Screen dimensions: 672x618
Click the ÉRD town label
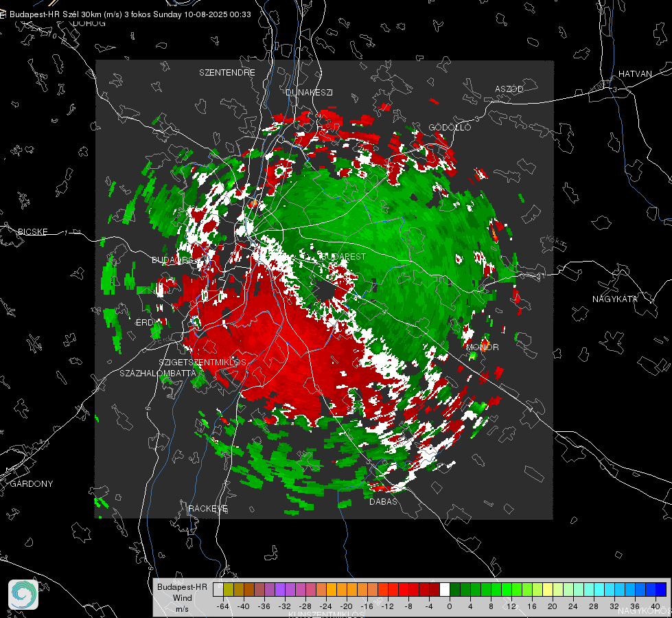coord(144,323)
